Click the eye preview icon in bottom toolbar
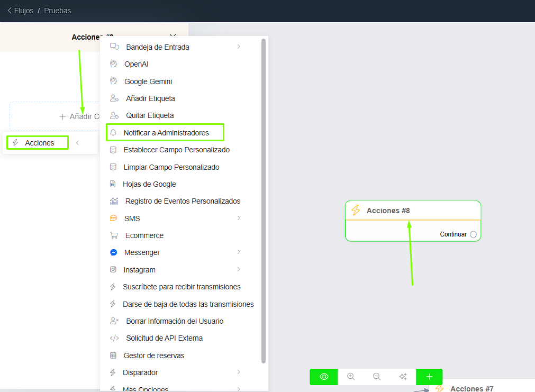 (x=324, y=377)
